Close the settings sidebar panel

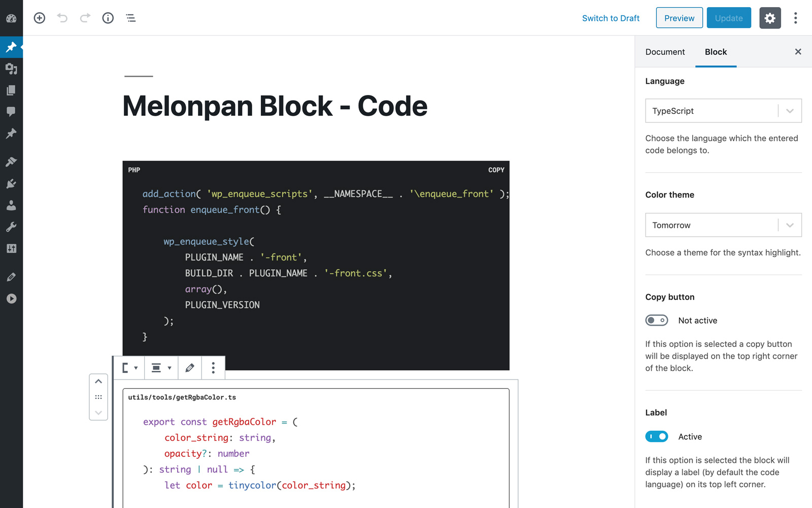click(798, 52)
